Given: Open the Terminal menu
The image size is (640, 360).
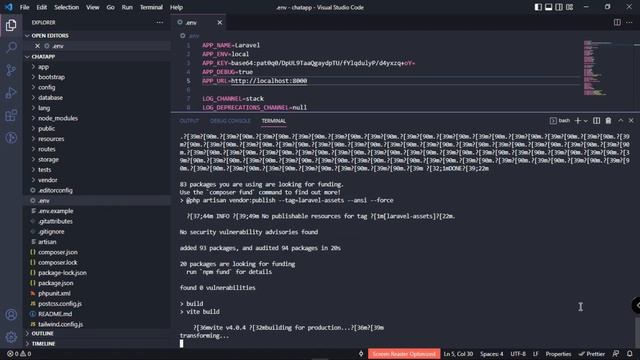Looking at the screenshot, I should click(x=151, y=7).
